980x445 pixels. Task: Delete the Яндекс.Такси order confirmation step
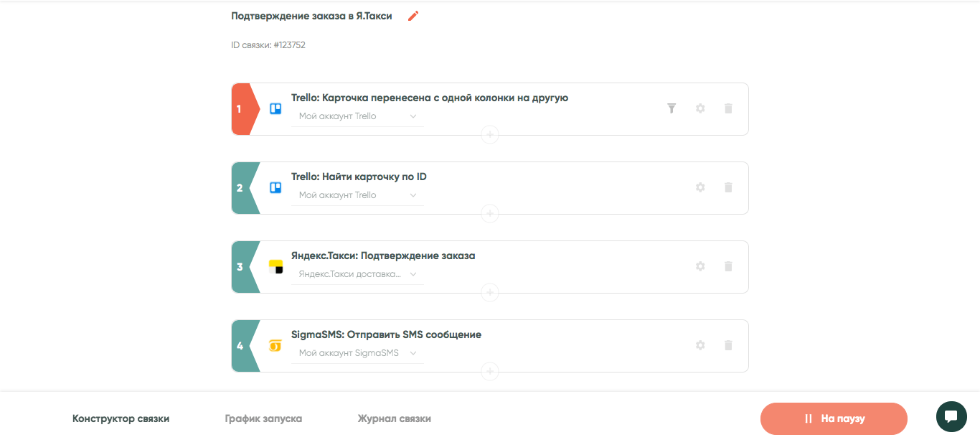pyautogui.click(x=728, y=266)
